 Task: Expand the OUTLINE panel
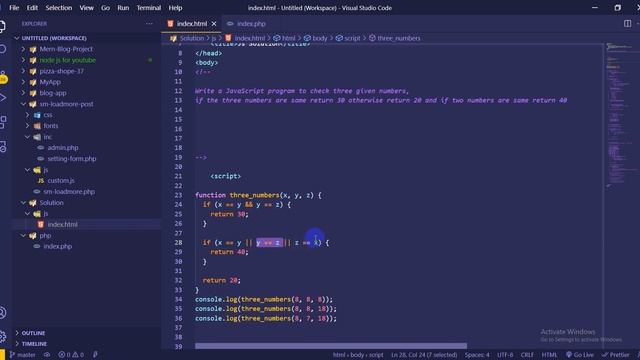[87, 333]
